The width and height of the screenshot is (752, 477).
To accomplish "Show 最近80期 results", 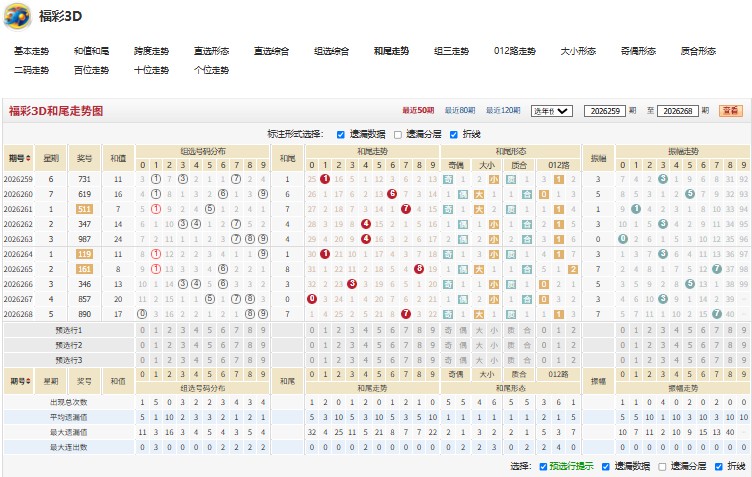I will coord(460,111).
